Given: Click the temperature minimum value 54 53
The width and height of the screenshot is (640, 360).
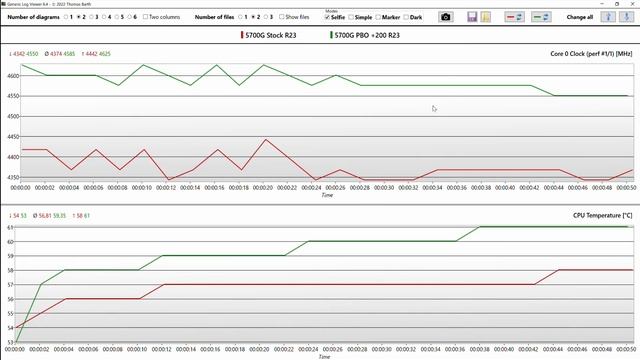Looking at the screenshot, I should [18, 216].
